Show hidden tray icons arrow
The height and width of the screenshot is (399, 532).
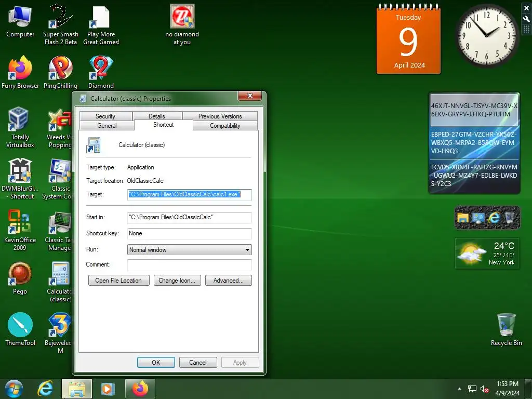pos(459,389)
